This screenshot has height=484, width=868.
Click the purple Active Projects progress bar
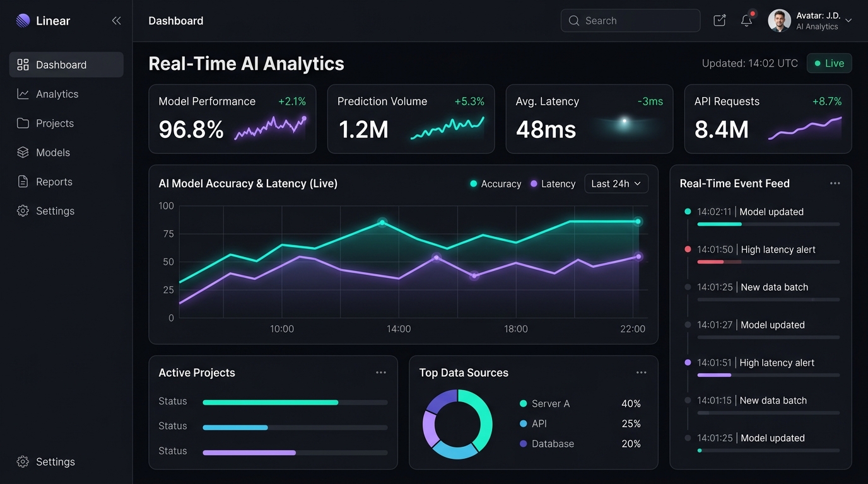coord(295,452)
